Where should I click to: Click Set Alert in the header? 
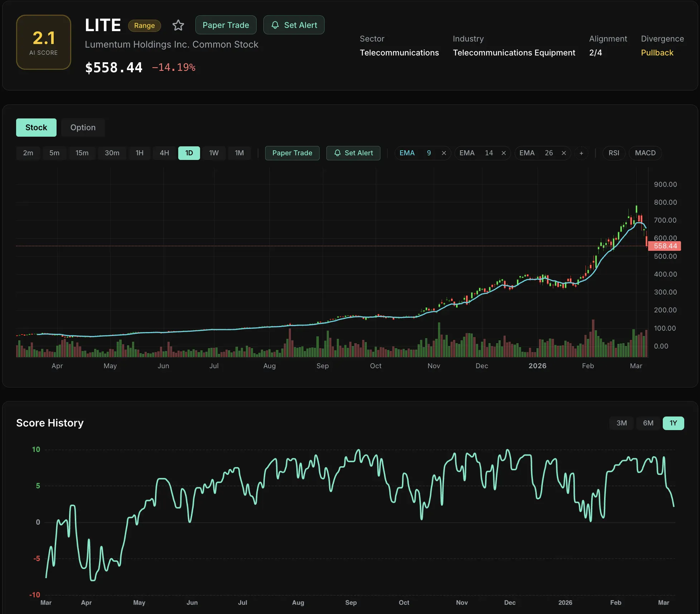pyautogui.click(x=294, y=25)
